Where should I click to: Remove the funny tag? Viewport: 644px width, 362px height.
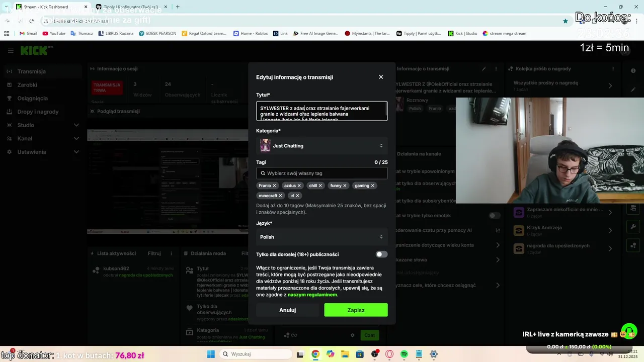point(345,186)
